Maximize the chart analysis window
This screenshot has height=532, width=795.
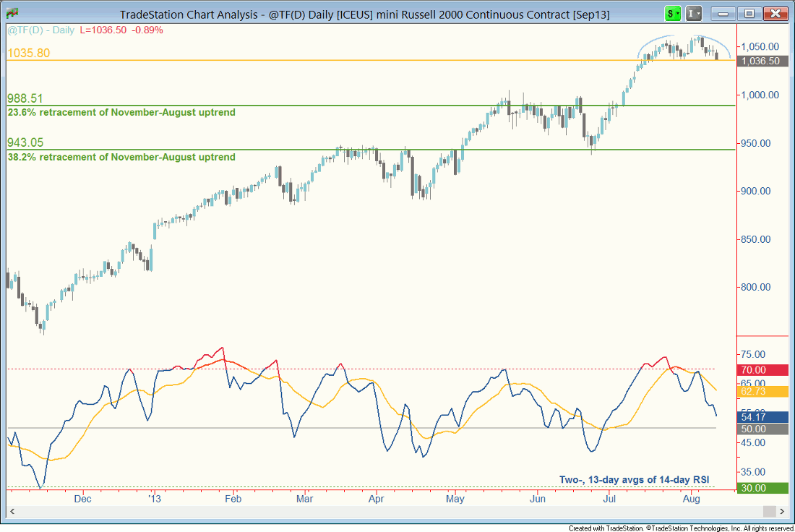point(749,14)
